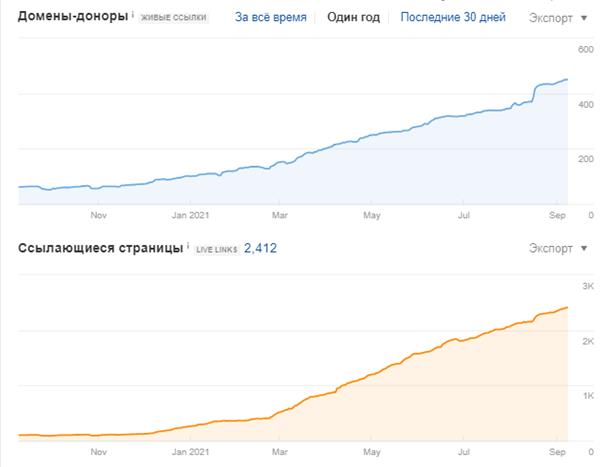
Task: Open the 2,412 referring pages link
Action: pyautogui.click(x=260, y=248)
